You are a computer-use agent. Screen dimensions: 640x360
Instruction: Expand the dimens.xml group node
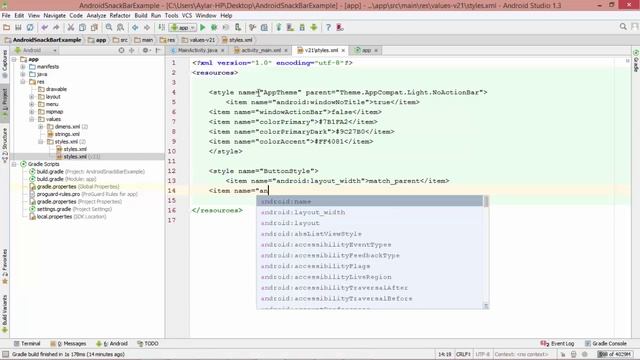pyautogui.click(x=41, y=127)
